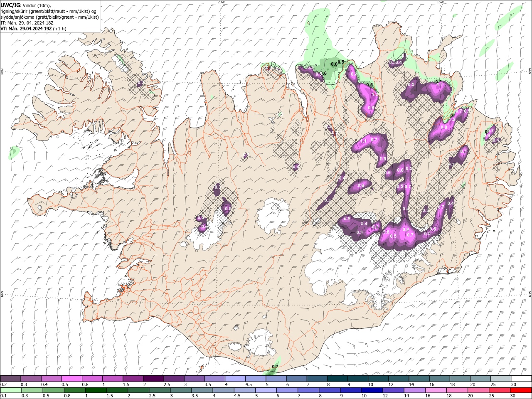
Task: Click the palest green 0.1–0.3 rain legend swatch
Action: pyautogui.click(x=11, y=390)
